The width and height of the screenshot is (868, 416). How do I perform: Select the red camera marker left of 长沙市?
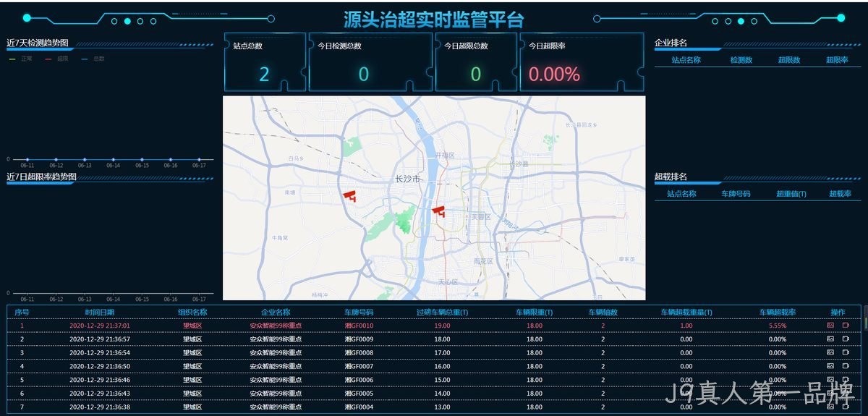click(350, 195)
